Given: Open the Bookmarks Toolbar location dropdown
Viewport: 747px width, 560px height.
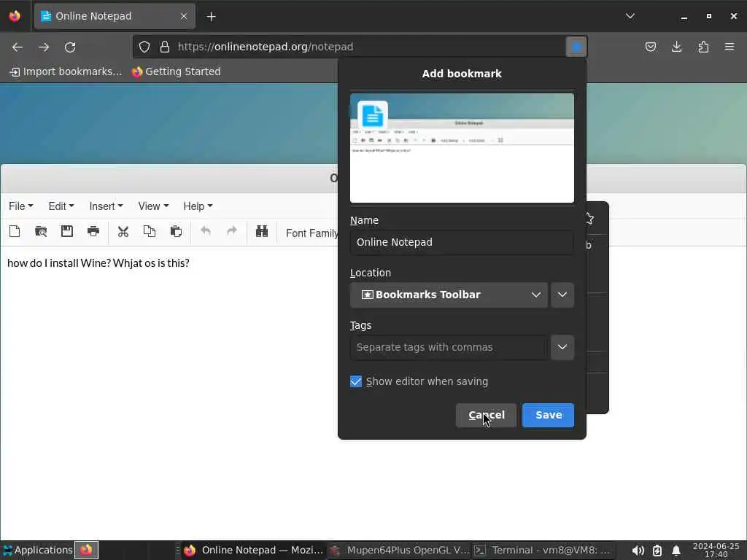Looking at the screenshot, I should click(449, 295).
